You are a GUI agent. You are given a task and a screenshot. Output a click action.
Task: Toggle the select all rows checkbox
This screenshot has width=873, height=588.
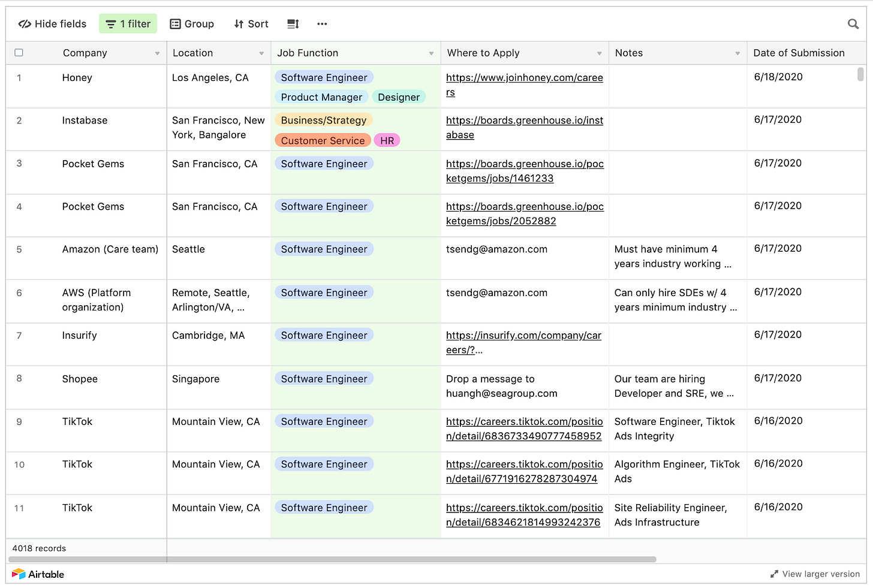19,53
